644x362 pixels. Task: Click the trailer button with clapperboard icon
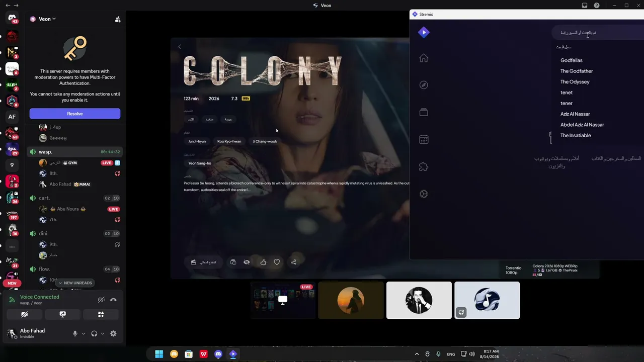tap(204, 262)
